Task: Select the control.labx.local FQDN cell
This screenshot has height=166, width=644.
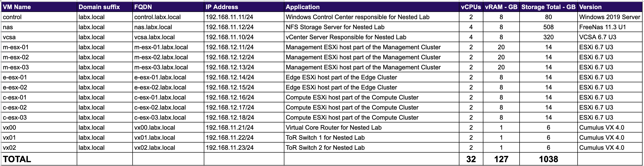Action: (x=157, y=17)
